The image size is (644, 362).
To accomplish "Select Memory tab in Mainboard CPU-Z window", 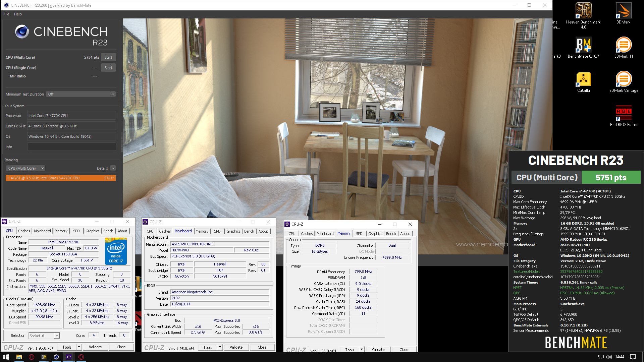I will click(x=202, y=231).
